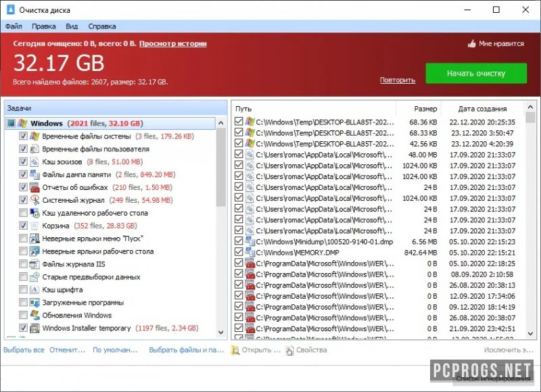Viewport: 541px width, 392px height.
Task: Click the Recycle Bin (Корзина) icon
Action: (34, 226)
